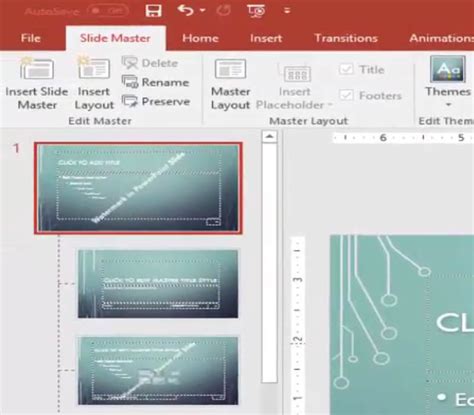
Task: Select slide master thumbnail number 1
Action: click(x=138, y=188)
